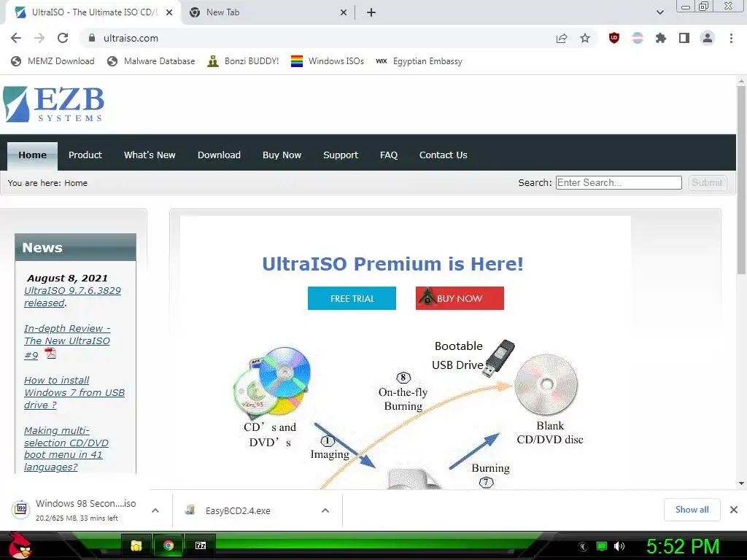Click the page vertical scrollbar
The image size is (747, 560).
pos(741,179)
